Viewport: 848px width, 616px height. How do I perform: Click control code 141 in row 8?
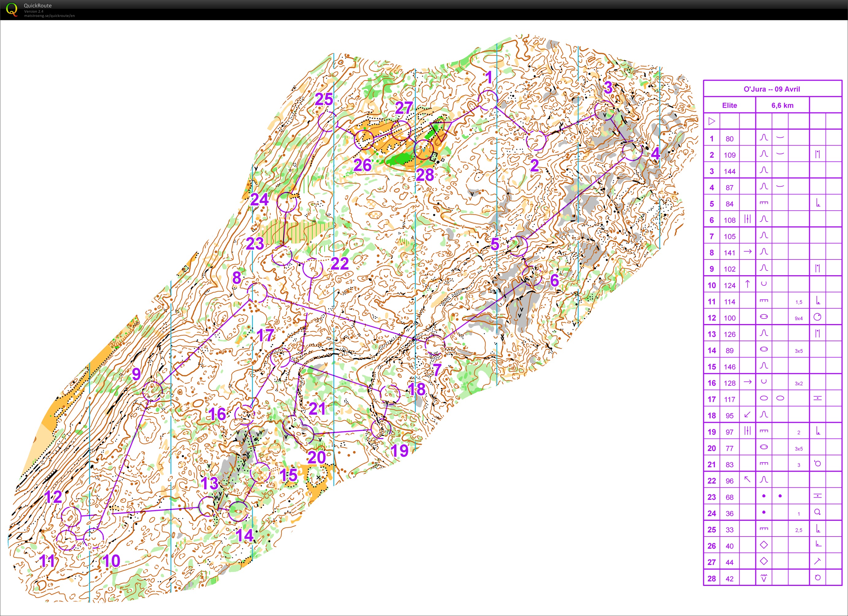coord(729,253)
